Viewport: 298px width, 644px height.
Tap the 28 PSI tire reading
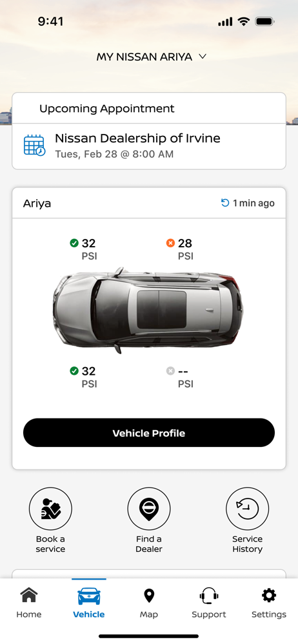[185, 249]
